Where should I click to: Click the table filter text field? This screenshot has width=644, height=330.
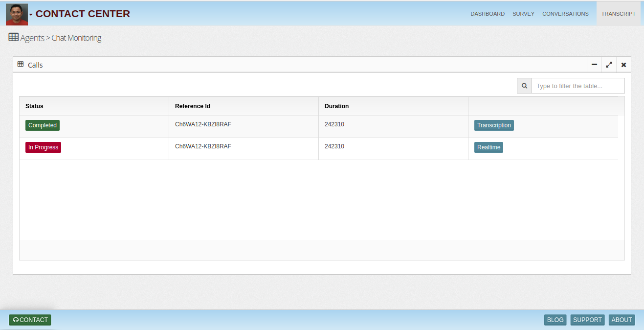coord(577,86)
